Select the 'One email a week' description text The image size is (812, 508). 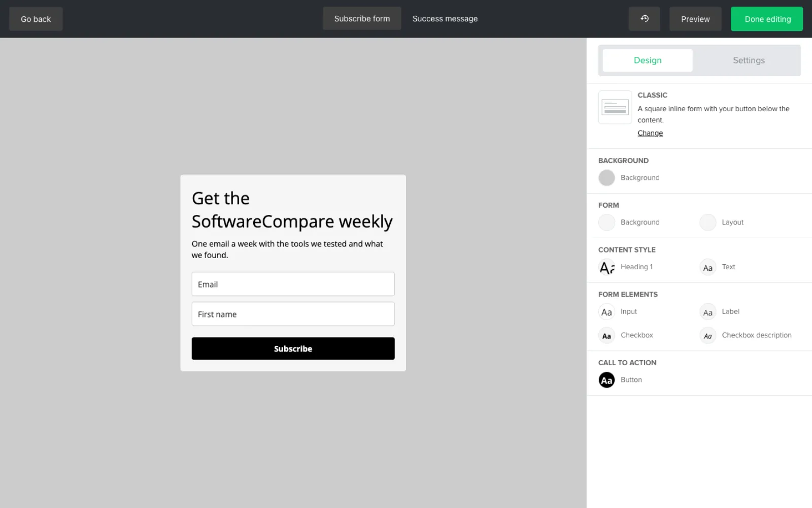tap(287, 249)
